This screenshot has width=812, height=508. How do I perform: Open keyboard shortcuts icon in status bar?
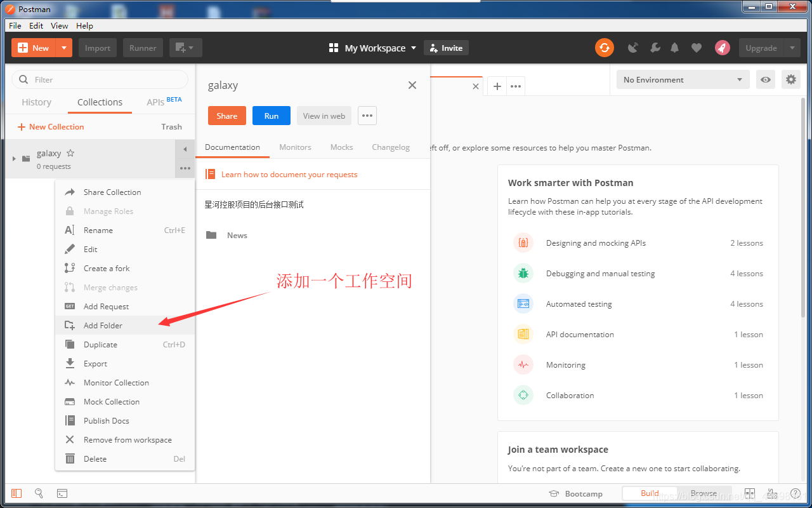[x=772, y=493]
